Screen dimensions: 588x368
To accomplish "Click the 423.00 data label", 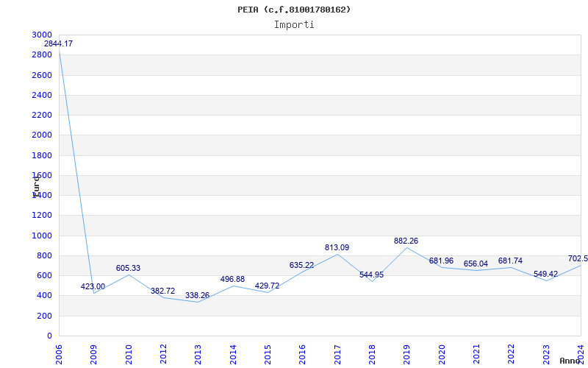I will tap(93, 286).
